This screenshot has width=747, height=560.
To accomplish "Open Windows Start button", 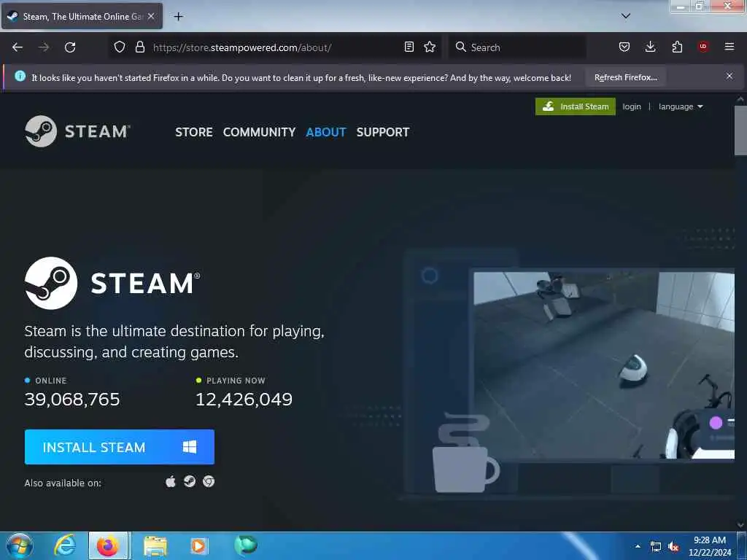I will 20,545.
